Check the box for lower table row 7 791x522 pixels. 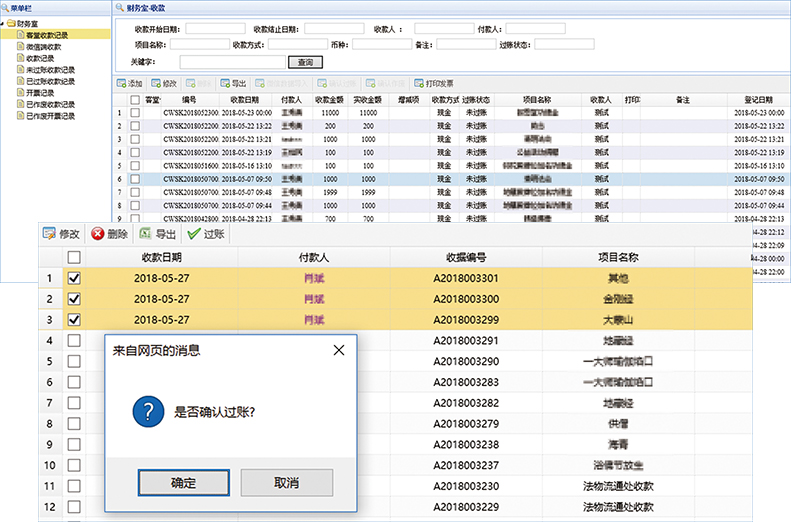[x=74, y=402]
